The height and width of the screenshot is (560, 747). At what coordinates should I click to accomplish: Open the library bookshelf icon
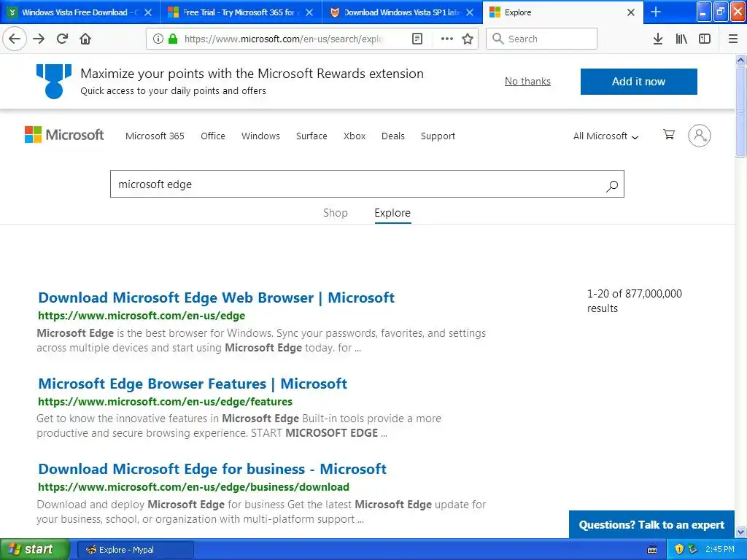tap(681, 39)
